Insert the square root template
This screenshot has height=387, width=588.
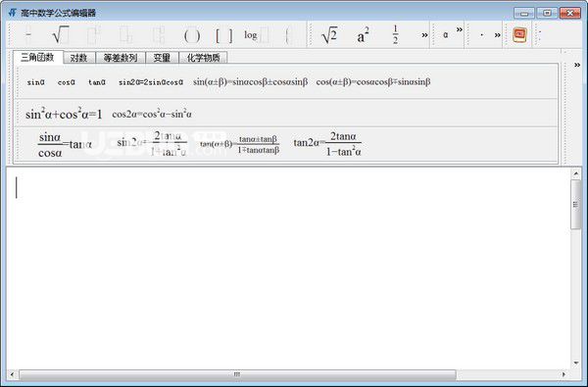click(61, 35)
